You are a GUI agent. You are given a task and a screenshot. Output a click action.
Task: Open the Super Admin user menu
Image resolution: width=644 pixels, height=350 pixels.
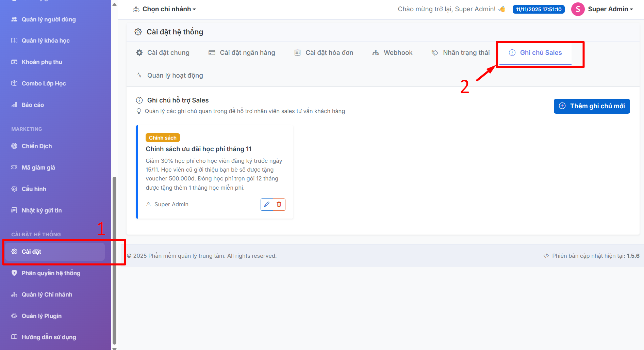point(610,9)
